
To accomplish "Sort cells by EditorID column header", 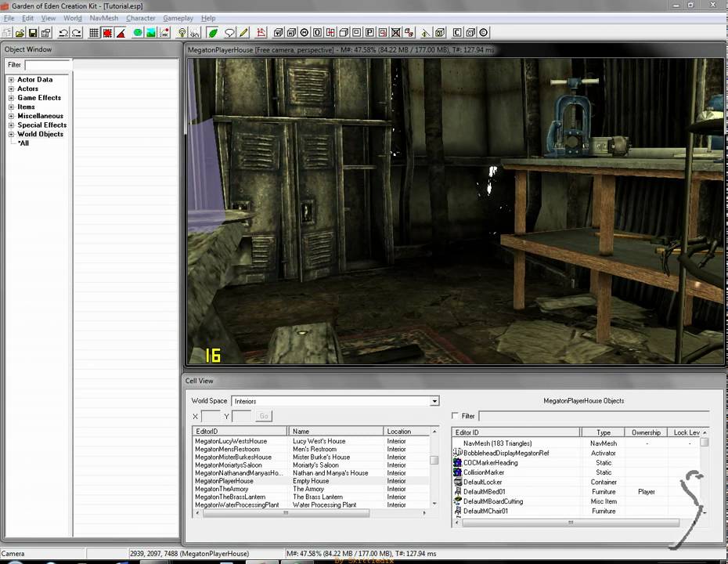I will 240,431.
